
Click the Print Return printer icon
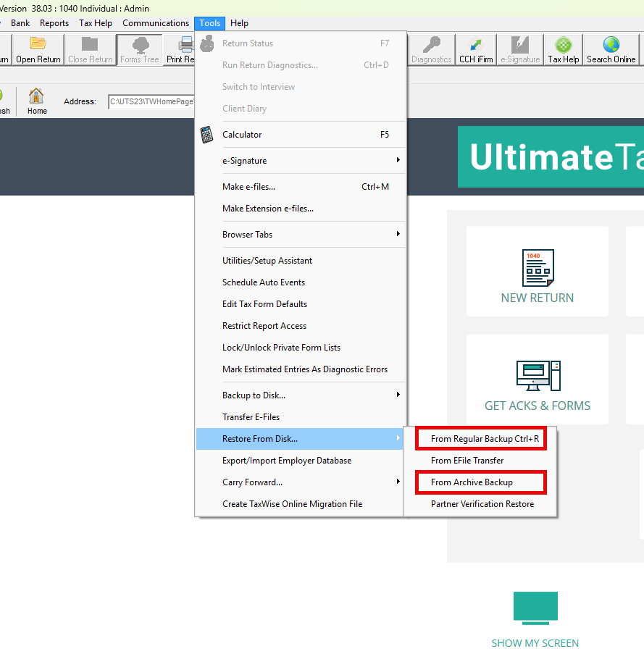[x=186, y=44]
